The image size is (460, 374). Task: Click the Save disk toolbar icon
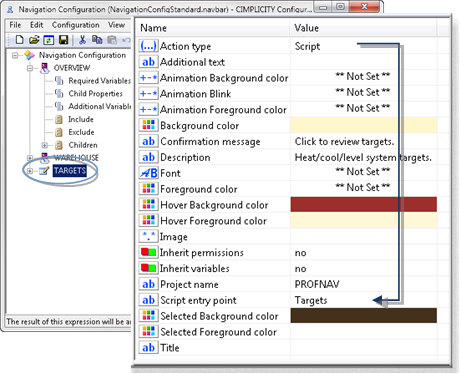point(63,40)
